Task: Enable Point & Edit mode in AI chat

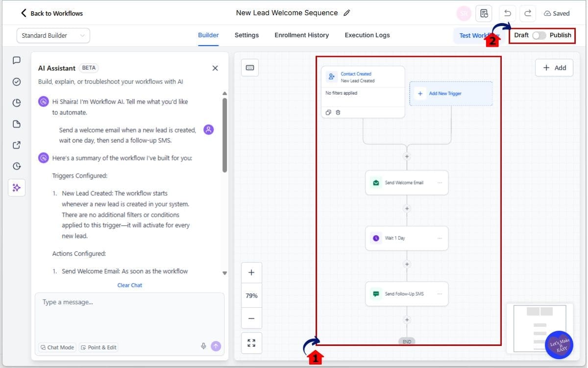Action: click(98, 347)
